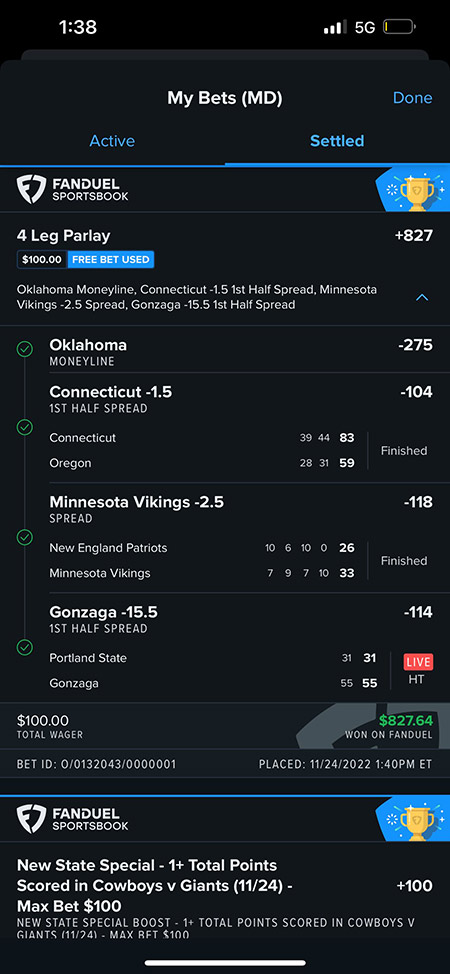Tap green check beside Connecticut -1.5 leg
Screen dimensions: 450x974
pos(24,427)
